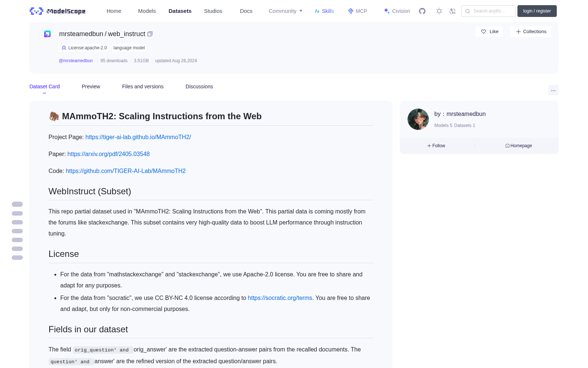Toggle the light/dark theme sun icon
Screen dimensions: 588x368
pyautogui.click(x=439, y=11)
